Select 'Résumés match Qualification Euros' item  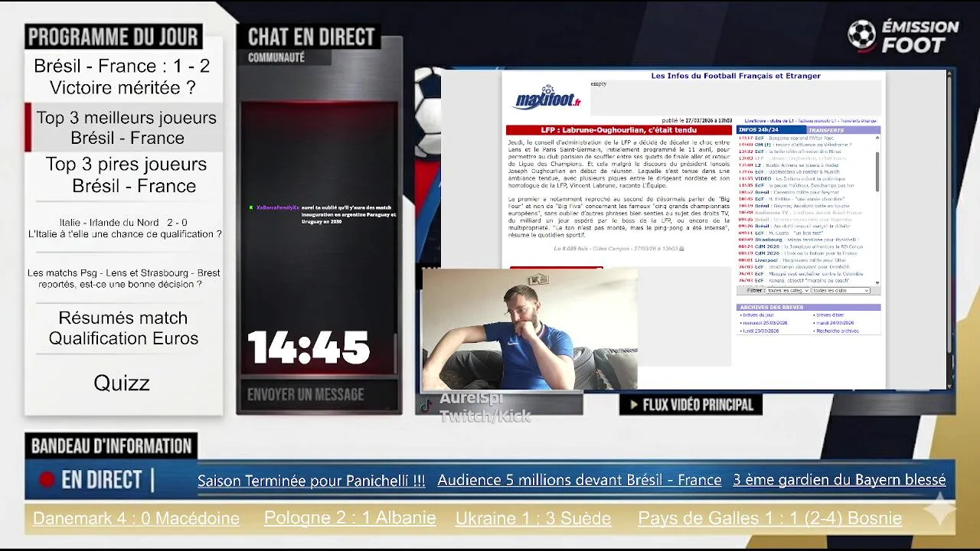(x=123, y=328)
